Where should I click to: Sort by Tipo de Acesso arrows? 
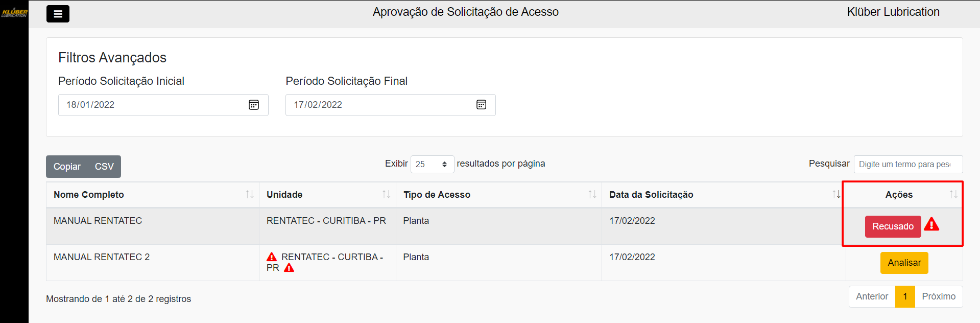coord(592,194)
